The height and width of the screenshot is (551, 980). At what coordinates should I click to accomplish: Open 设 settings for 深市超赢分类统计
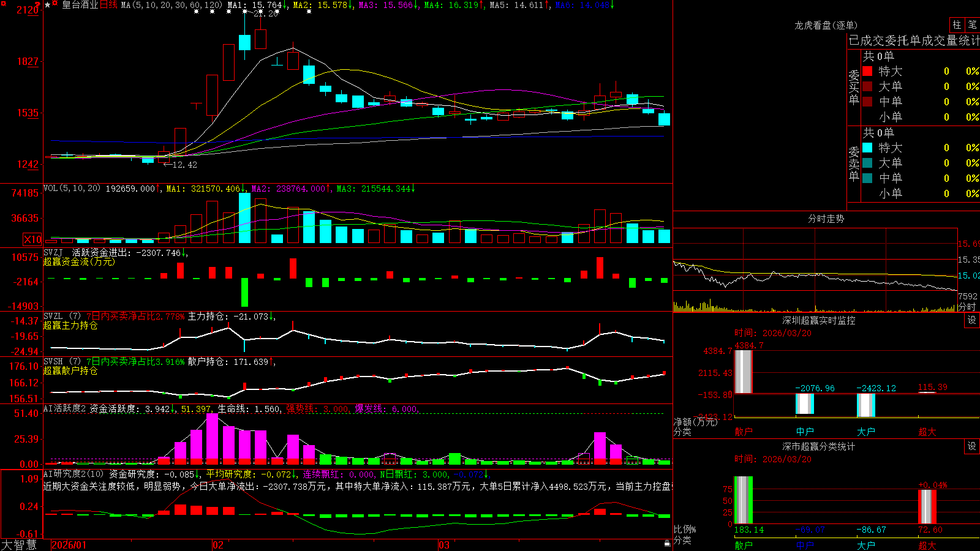[972, 446]
